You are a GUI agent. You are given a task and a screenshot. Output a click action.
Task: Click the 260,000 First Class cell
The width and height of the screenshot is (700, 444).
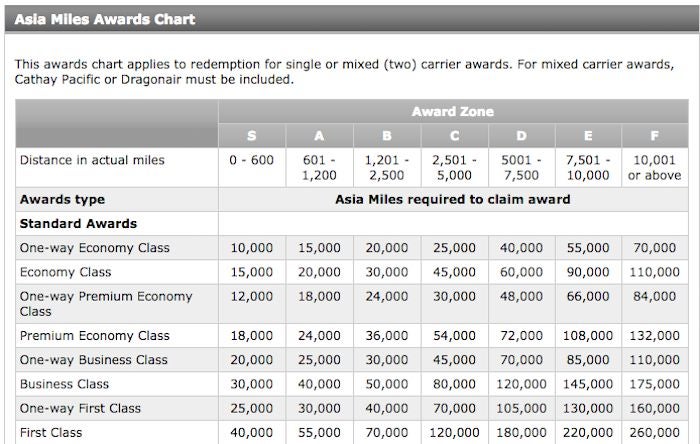655,432
